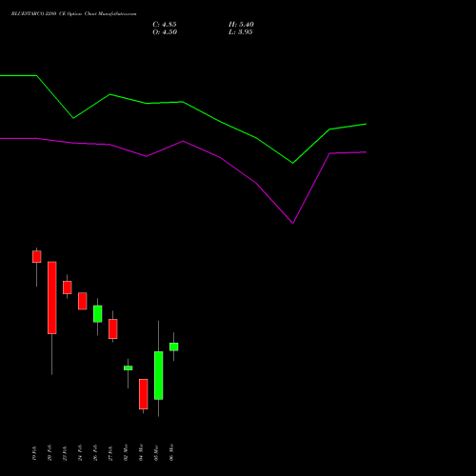Select the close value C: 4.85
The image size is (476, 476).
click(165, 25)
